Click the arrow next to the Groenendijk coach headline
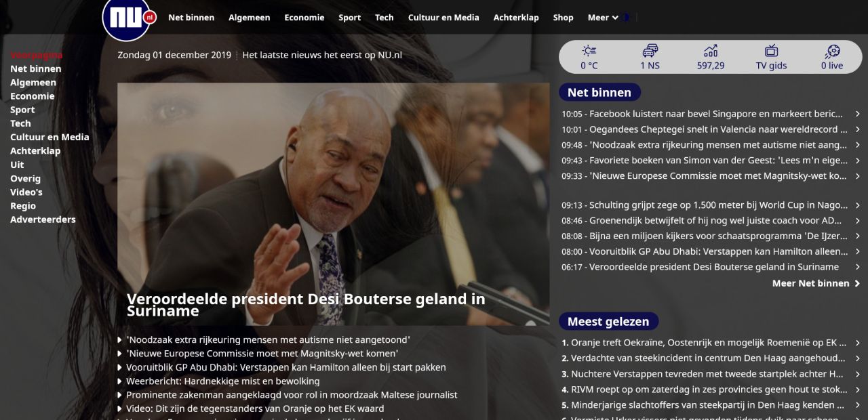The image size is (868, 420). coord(857,221)
